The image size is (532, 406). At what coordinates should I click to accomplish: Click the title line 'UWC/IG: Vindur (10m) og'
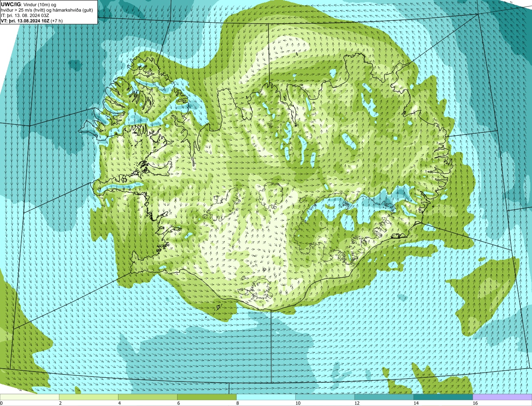pyautogui.click(x=28, y=4)
